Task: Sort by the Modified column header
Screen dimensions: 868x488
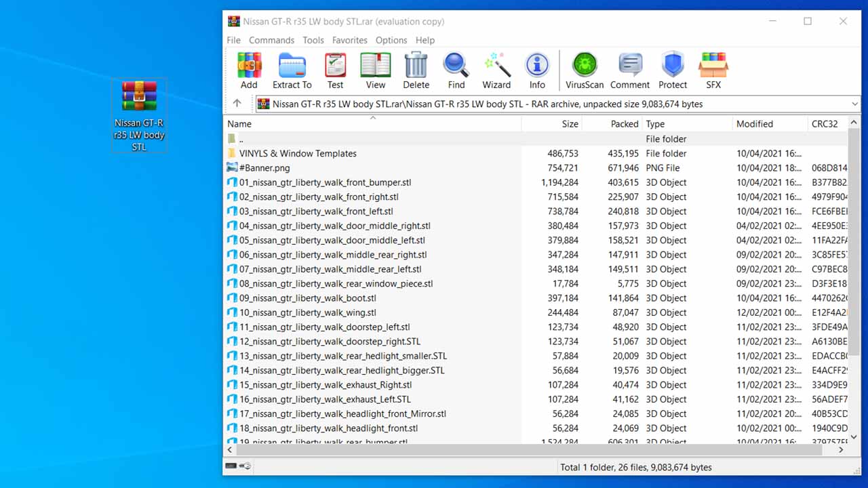Action: [x=770, y=123]
